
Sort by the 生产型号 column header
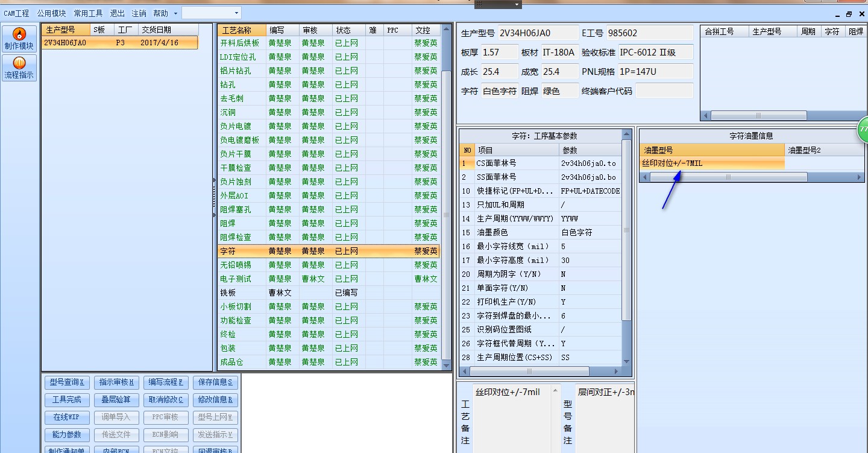tap(66, 30)
